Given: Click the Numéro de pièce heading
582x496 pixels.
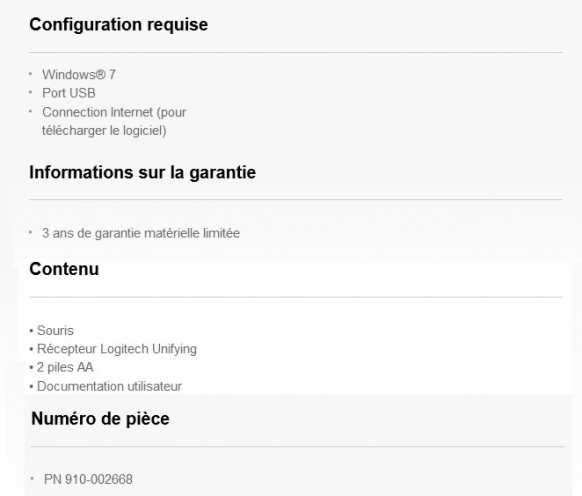Looking at the screenshot, I should coord(100,419).
